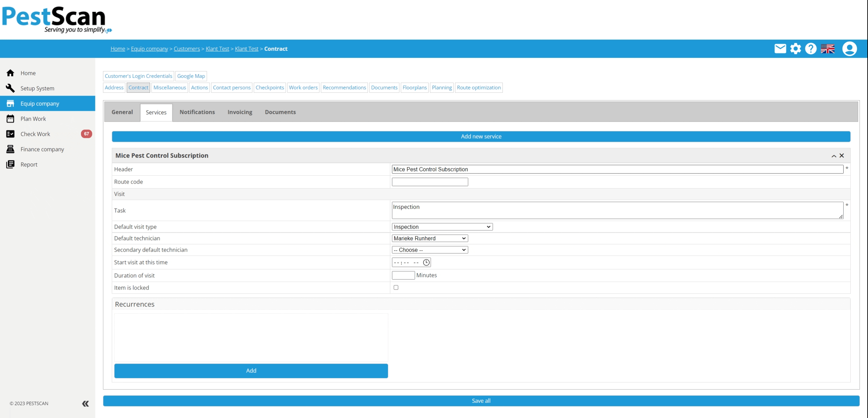Open the mail envelope icon
The width and height of the screenshot is (868, 418).
point(780,49)
